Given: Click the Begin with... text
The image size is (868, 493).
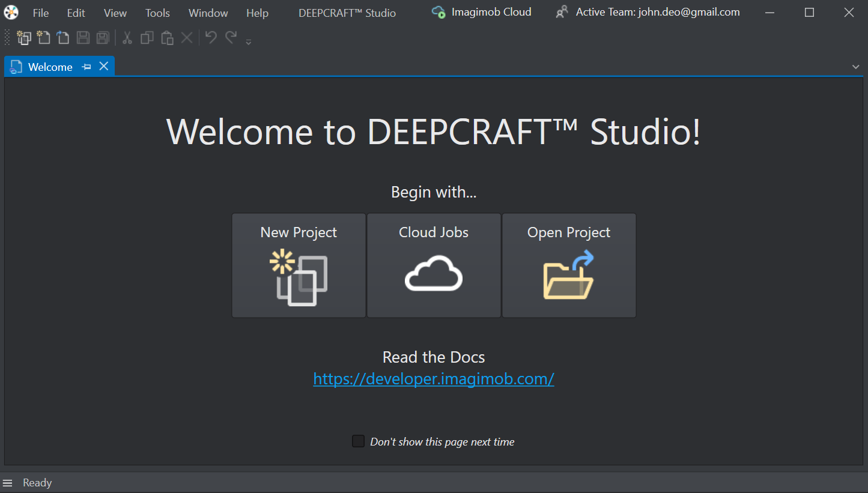Looking at the screenshot, I should 434,192.
